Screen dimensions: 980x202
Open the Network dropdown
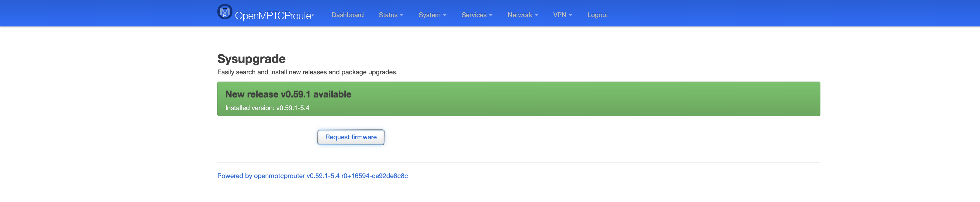point(523,15)
